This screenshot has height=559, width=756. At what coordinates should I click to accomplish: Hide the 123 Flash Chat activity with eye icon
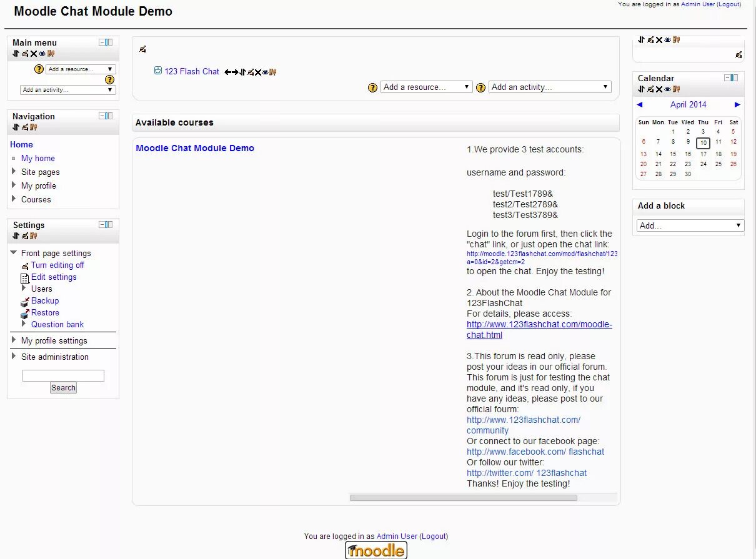265,72
